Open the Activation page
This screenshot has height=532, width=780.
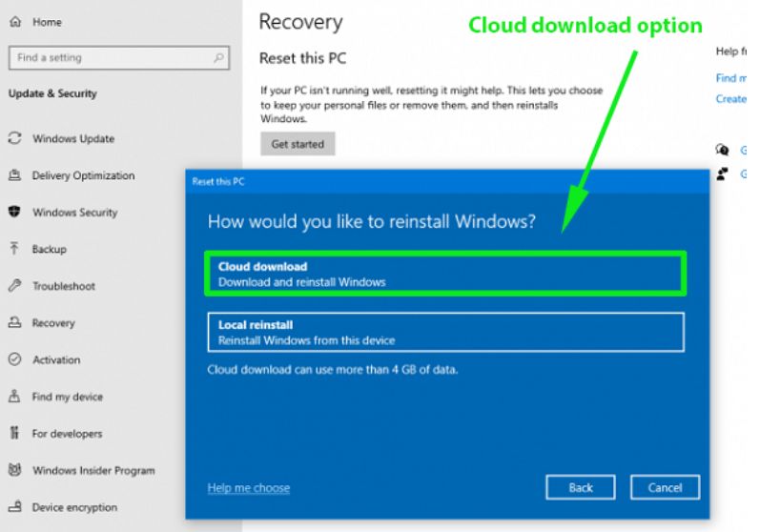[x=56, y=359]
